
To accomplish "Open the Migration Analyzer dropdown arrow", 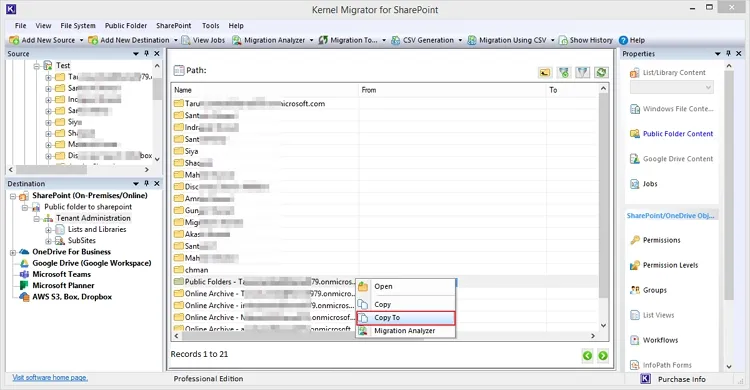I will (x=311, y=40).
